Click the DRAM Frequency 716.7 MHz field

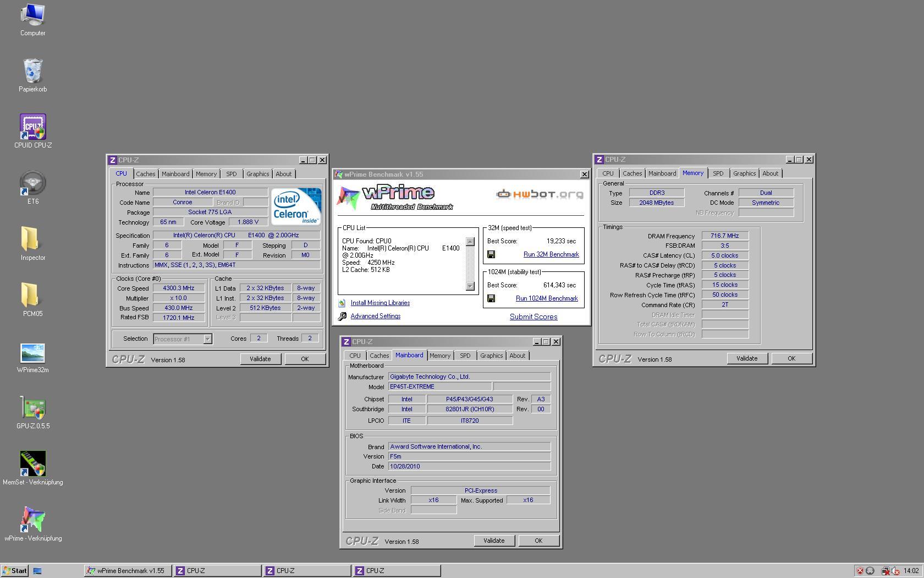[x=725, y=236]
